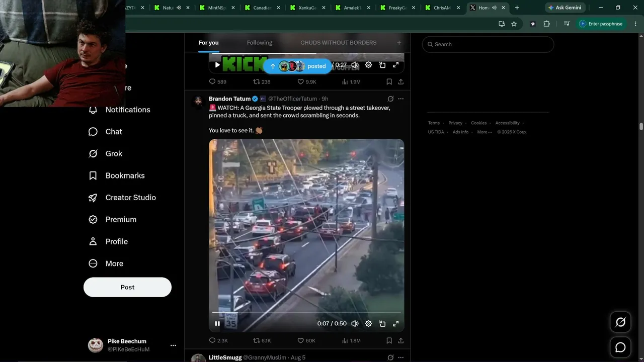Select the For you tab

point(209,43)
